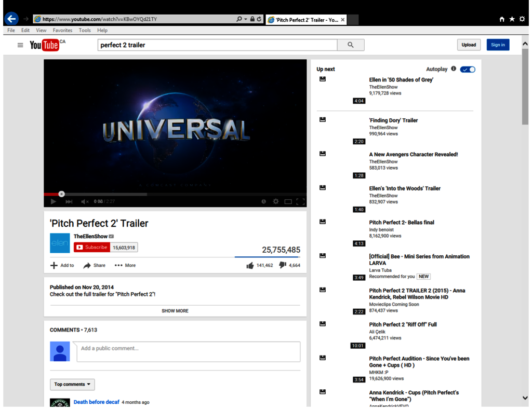This screenshot has width=532, height=410.
Task: Click the Autoplay info icon
Action: point(454,69)
